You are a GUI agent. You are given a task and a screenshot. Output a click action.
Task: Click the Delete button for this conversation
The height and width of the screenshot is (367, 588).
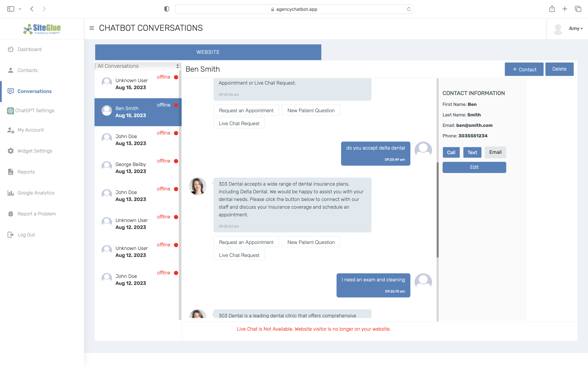click(559, 69)
